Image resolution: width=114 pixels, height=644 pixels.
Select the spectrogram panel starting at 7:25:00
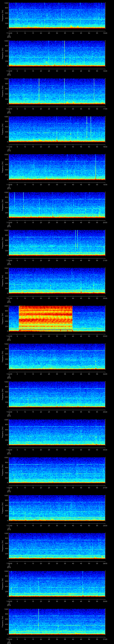(x=57, y=432)
